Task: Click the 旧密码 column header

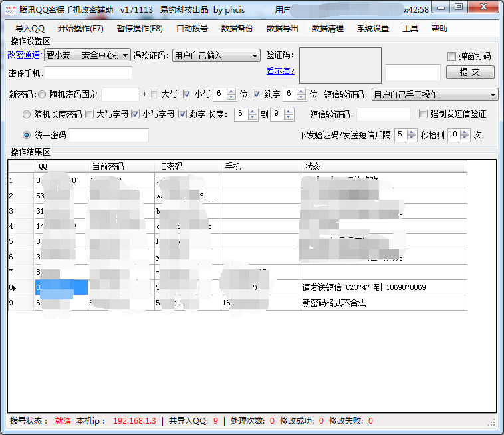Action: point(188,166)
